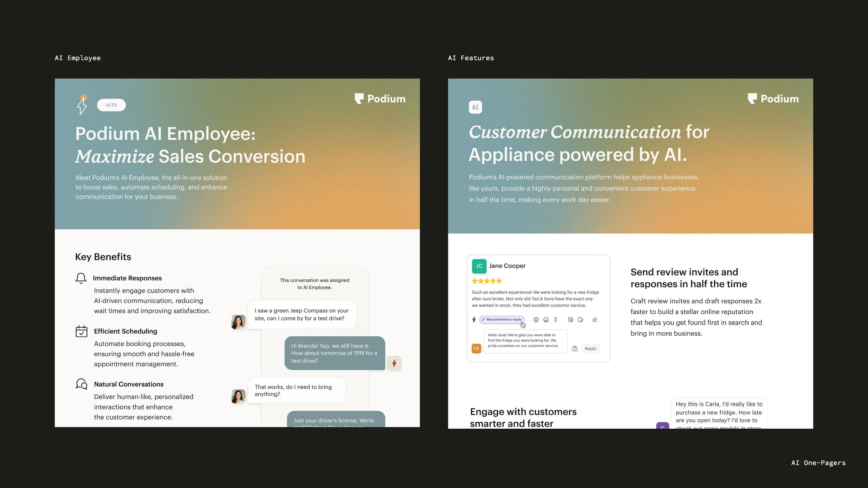Click the "Podium's AI-powered communication platform" paragraph

point(584,188)
